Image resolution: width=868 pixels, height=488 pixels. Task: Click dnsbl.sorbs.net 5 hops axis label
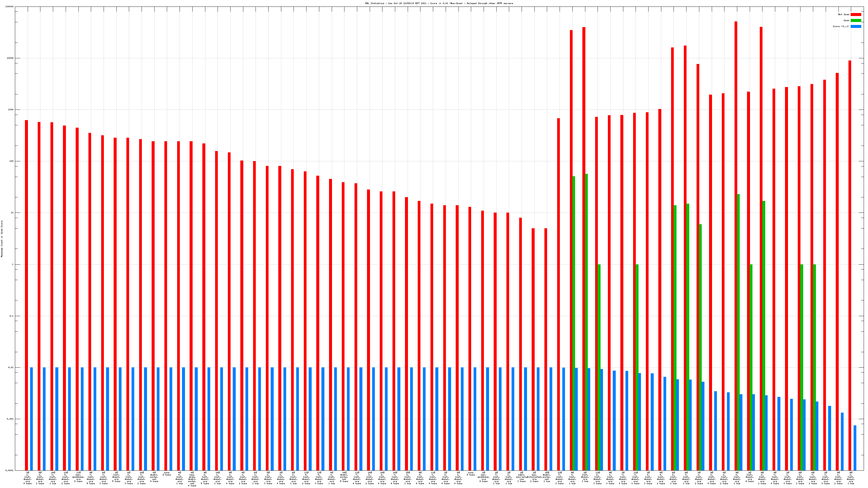(x=344, y=477)
